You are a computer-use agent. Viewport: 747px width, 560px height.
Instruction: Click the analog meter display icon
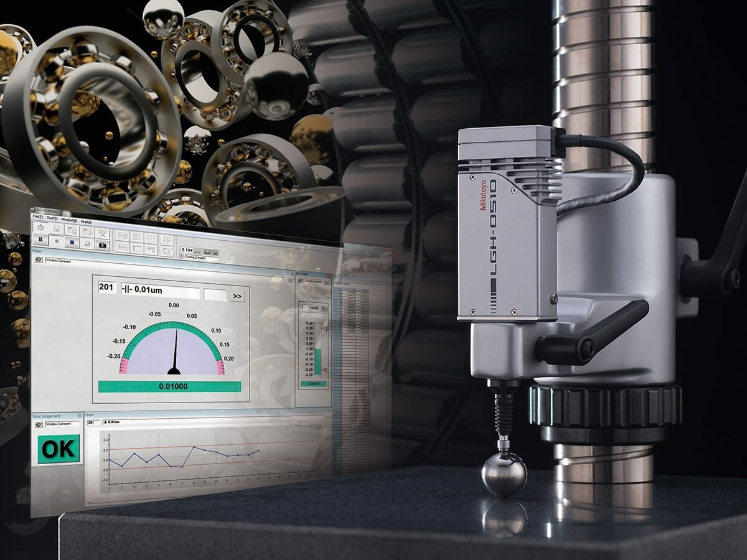point(152,238)
